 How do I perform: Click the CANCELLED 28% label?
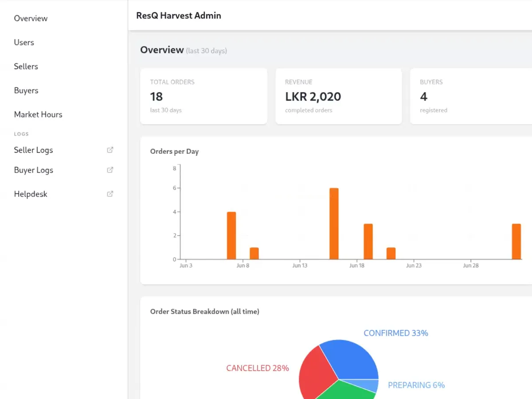(x=258, y=368)
